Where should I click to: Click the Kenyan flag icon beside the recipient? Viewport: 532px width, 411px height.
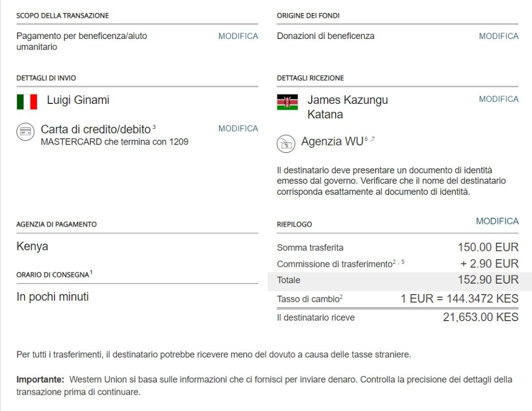click(287, 102)
